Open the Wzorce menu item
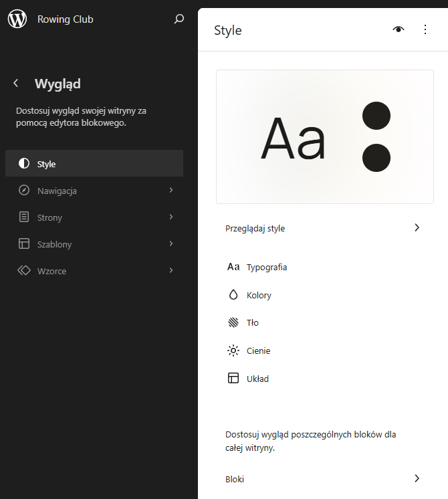 click(94, 270)
